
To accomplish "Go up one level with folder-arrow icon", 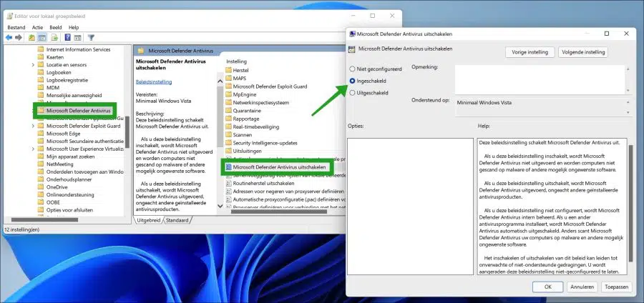I will (x=32, y=38).
